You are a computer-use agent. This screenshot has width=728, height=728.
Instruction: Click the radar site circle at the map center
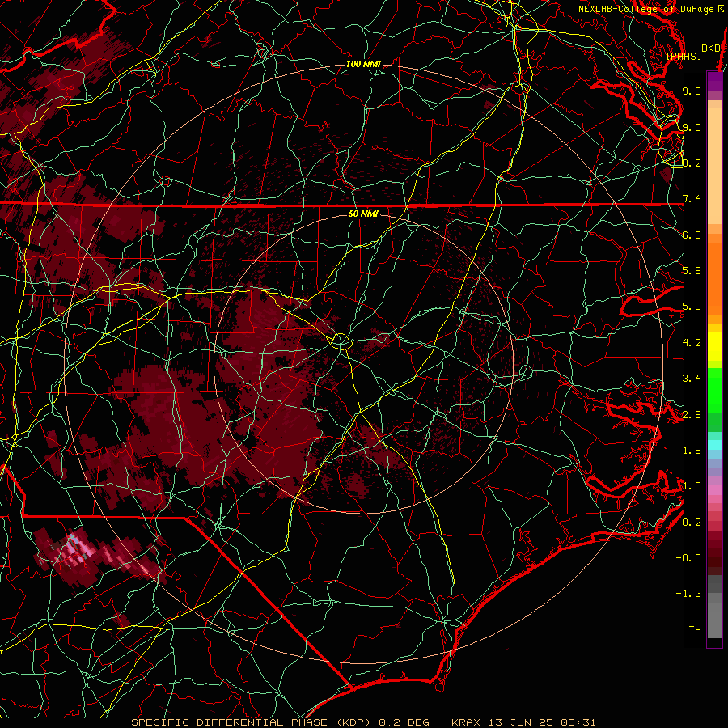341,341
